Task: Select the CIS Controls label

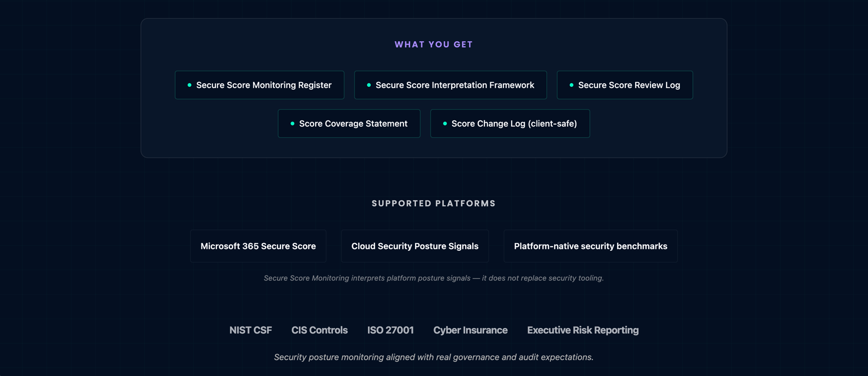Action: [x=320, y=330]
